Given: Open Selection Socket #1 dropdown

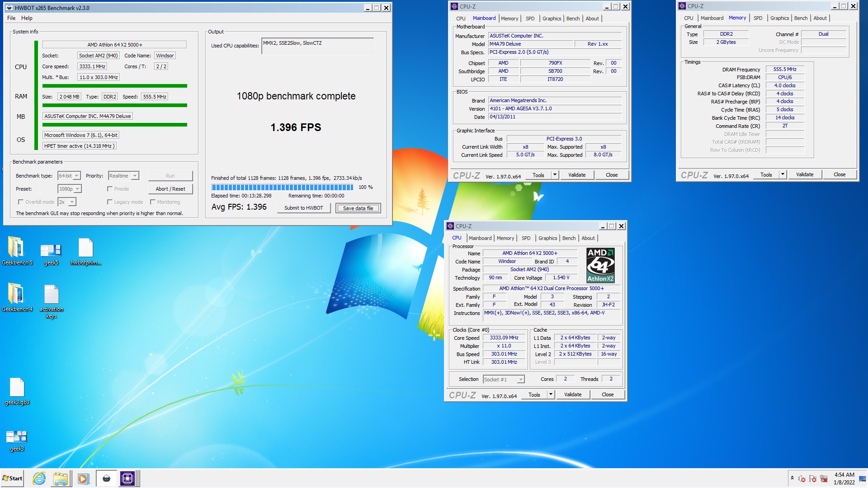Looking at the screenshot, I should [x=504, y=380].
